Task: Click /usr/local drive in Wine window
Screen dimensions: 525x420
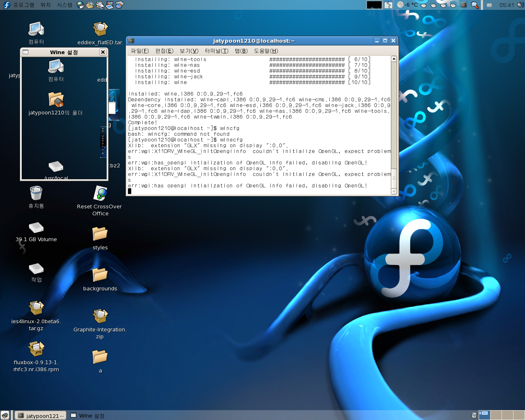Action: coord(56,170)
